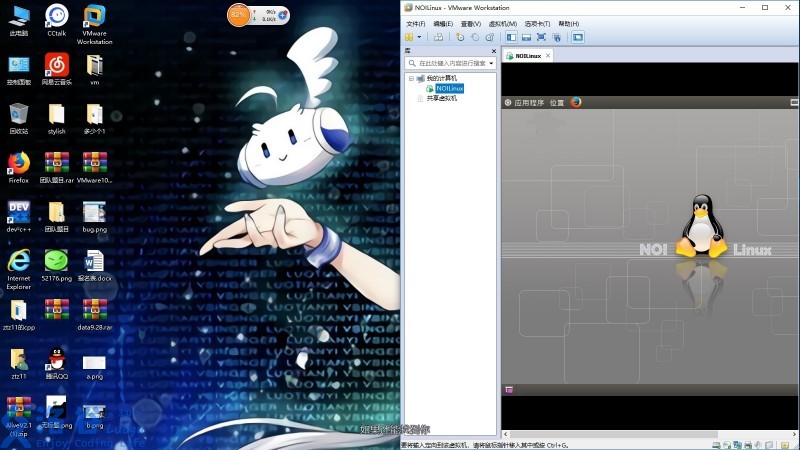The height and width of the screenshot is (450, 800).
Task: Open the 帮助(H) menu
Action: click(x=568, y=24)
